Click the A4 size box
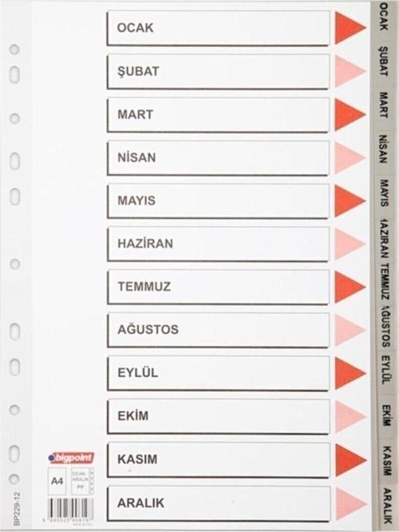 click(x=57, y=481)
